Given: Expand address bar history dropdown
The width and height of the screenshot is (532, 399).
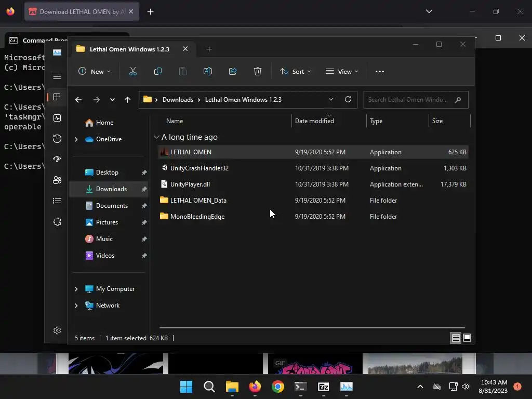Looking at the screenshot, I should tap(331, 99).
